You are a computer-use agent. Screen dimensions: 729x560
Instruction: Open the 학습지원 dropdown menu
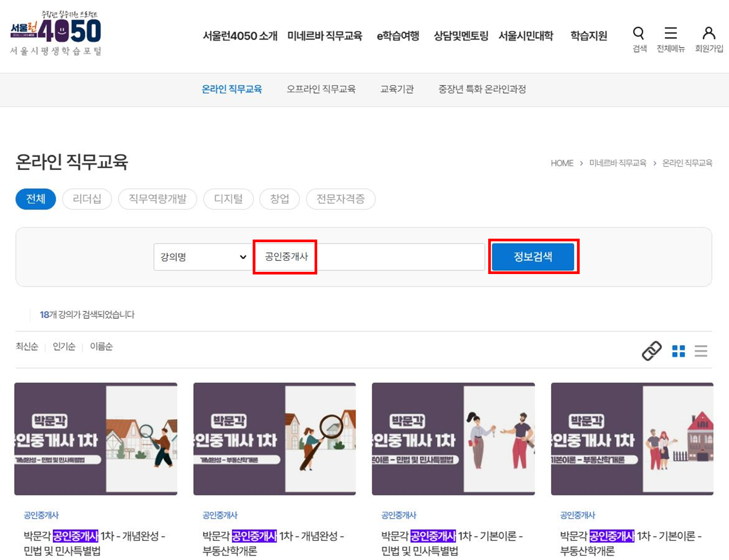[x=588, y=36]
